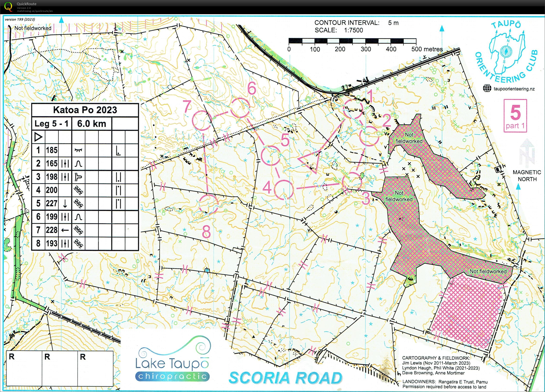Click control code 200 in the table
The width and height of the screenshot is (545, 392).
point(52,190)
